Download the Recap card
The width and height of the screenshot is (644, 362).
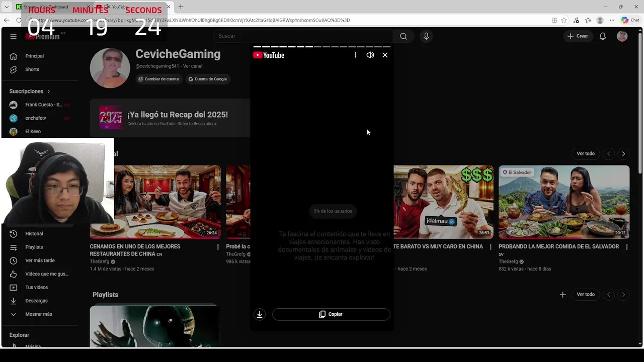260,314
